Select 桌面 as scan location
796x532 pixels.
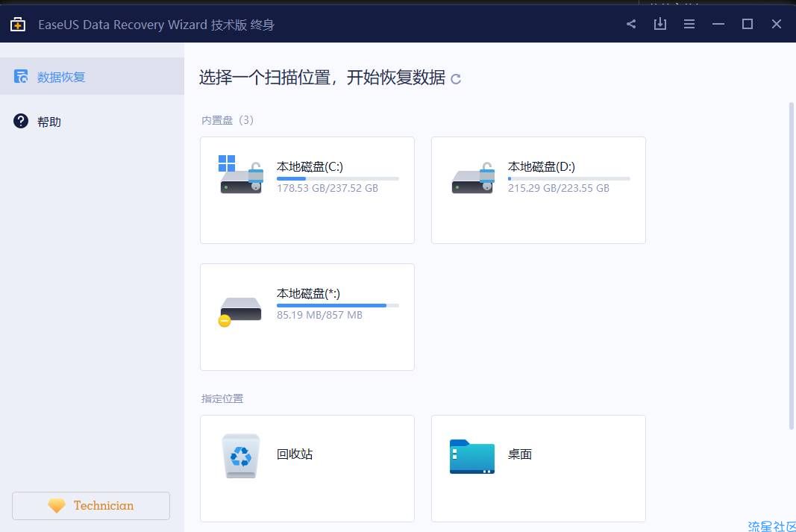tap(539, 469)
